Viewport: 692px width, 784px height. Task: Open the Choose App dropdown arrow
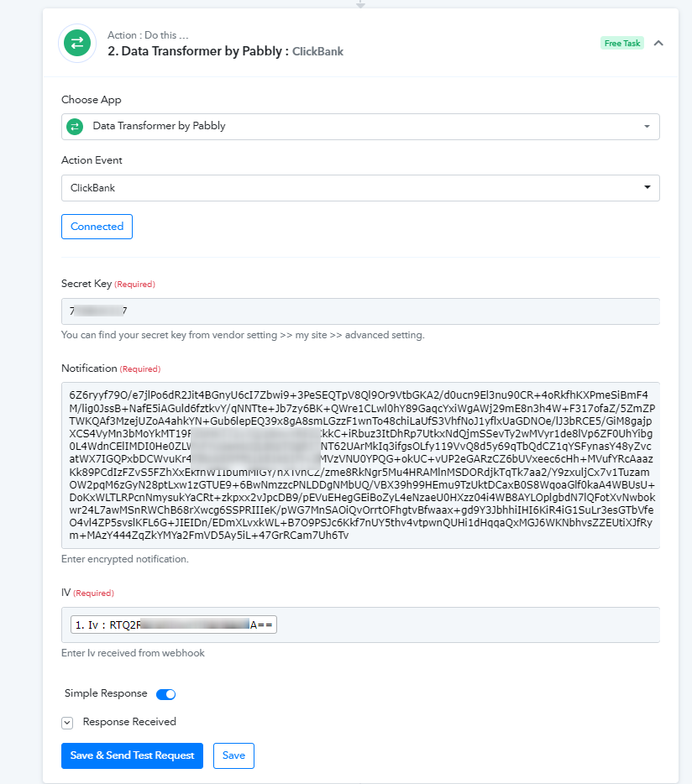pos(647,127)
